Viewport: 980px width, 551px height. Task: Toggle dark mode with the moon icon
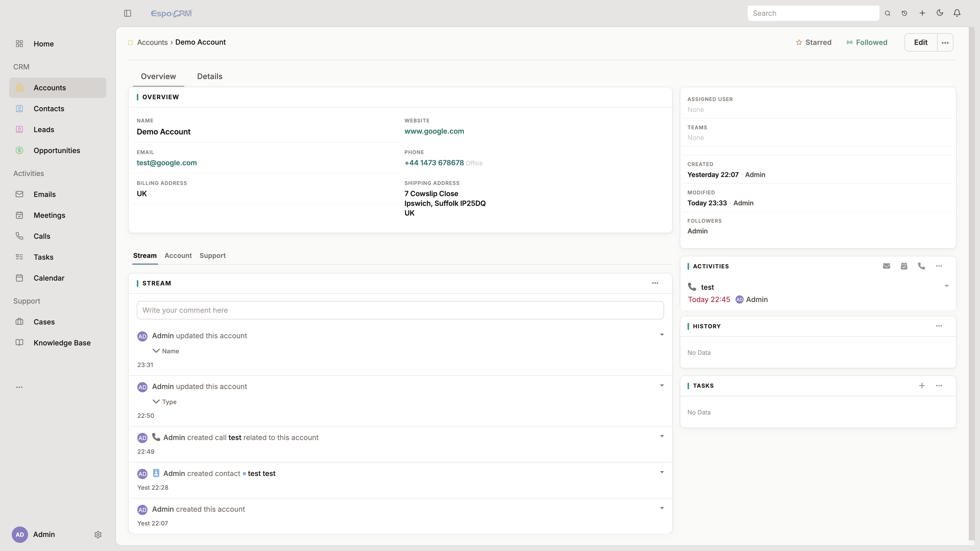coord(940,13)
